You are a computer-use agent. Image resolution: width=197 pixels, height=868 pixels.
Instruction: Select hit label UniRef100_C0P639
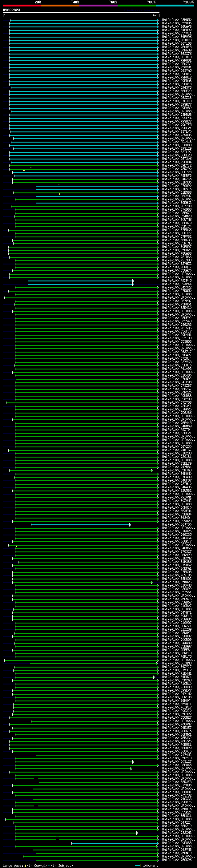[x=176, y=50]
